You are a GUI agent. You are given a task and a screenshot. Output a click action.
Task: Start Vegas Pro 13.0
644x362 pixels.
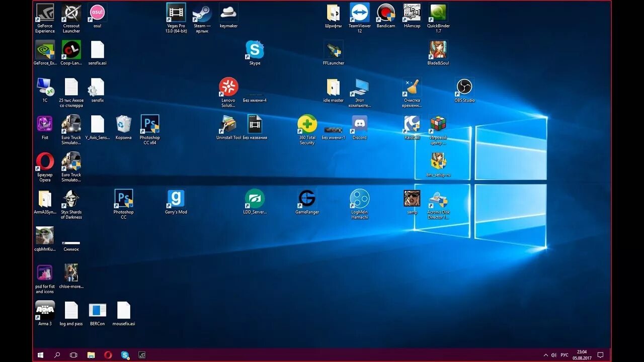pyautogui.click(x=176, y=11)
